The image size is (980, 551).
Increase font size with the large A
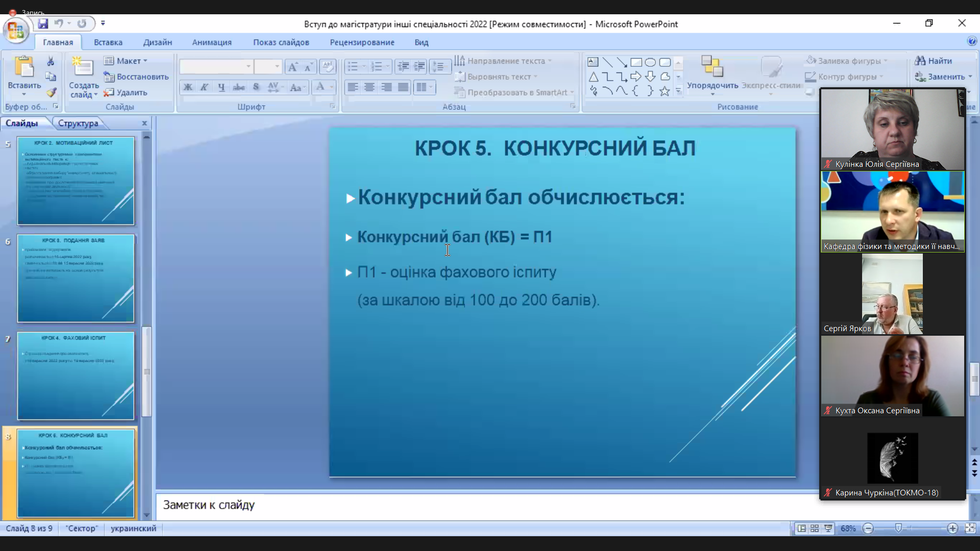pos(292,67)
